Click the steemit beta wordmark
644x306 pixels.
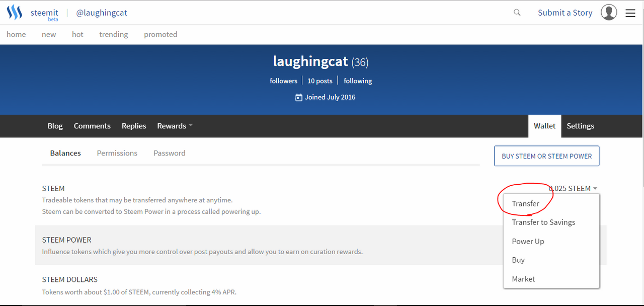[44, 14]
